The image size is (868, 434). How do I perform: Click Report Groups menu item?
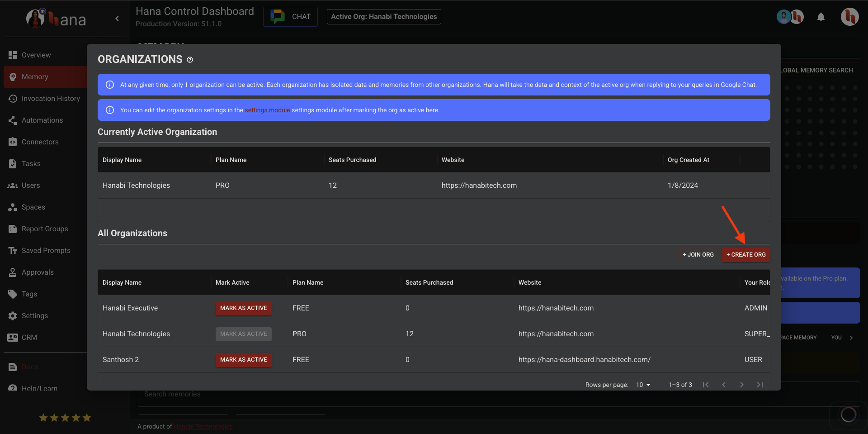pos(45,229)
